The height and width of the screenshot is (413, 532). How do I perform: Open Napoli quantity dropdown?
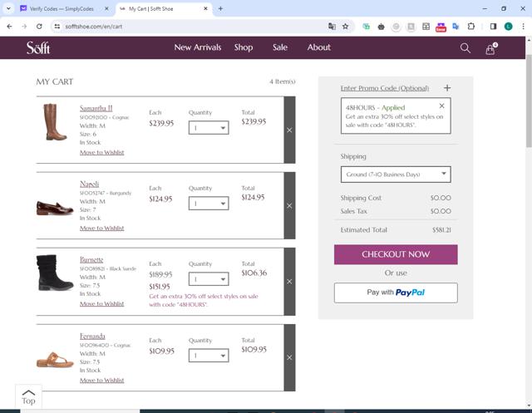[x=209, y=204]
